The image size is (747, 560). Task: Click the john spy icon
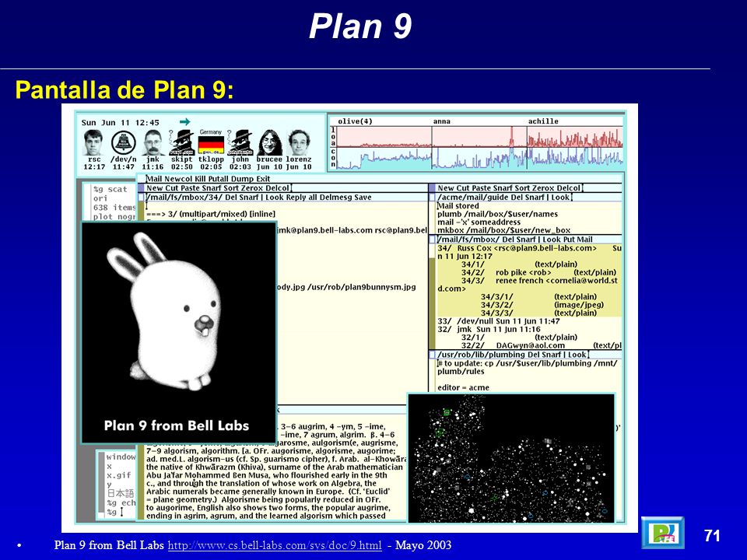(240, 143)
